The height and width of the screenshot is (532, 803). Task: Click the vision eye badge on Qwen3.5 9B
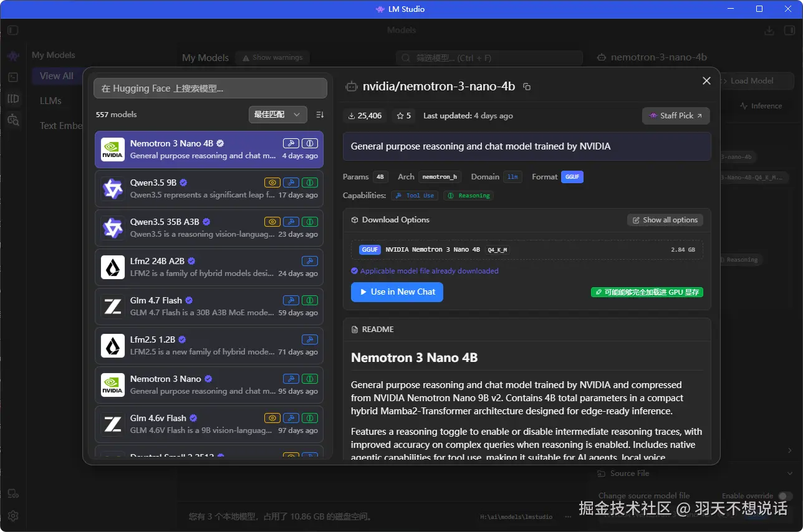pos(272,183)
